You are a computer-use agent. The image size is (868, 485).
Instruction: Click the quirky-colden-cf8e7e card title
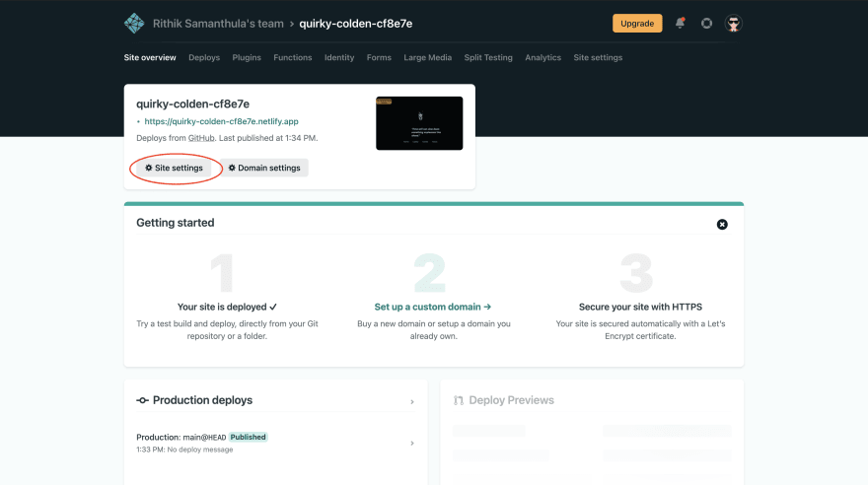tap(192, 104)
